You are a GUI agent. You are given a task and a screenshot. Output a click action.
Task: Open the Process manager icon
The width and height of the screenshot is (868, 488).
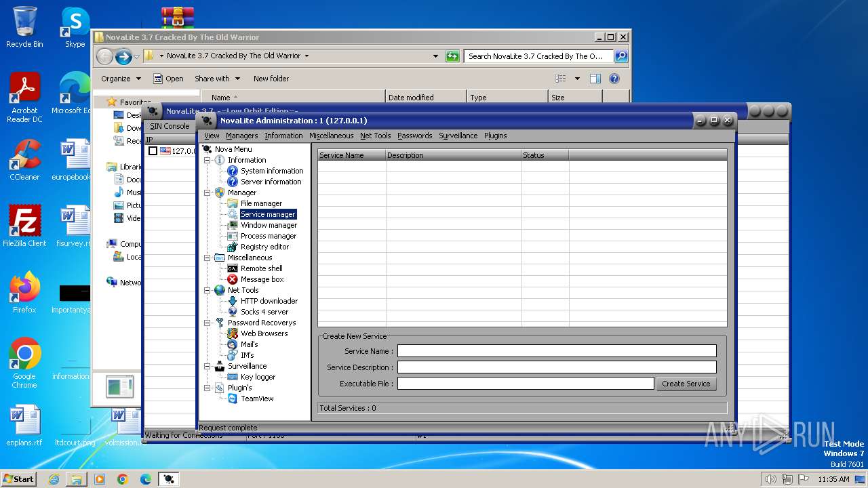(x=233, y=236)
